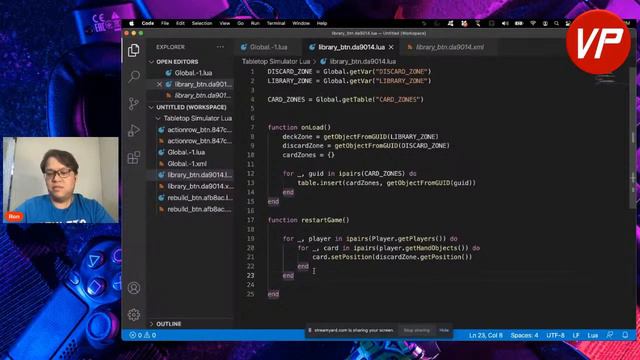This screenshot has width=640, height=360.
Task: Switch to the Global.-1.lua tab
Action: [x=269, y=47]
